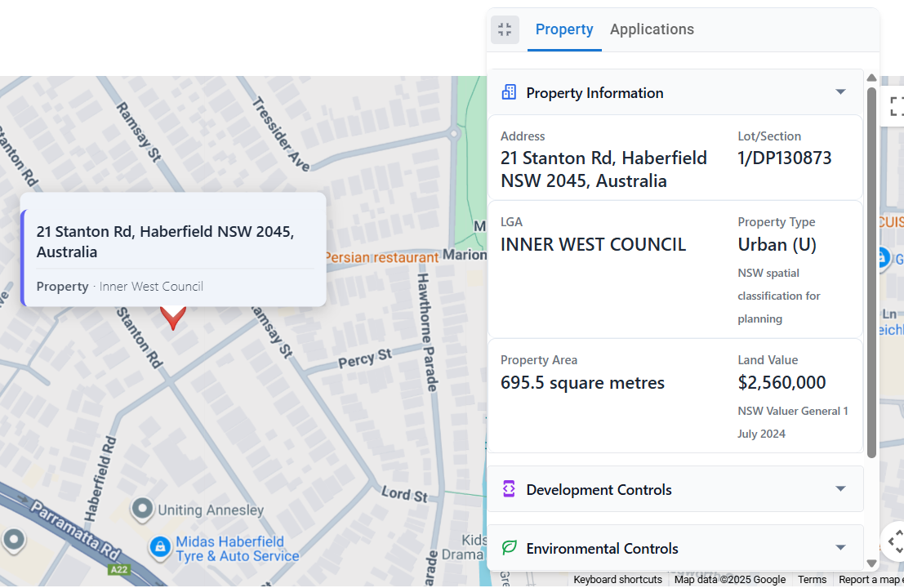Select the Property tab

(x=564, y=29)
